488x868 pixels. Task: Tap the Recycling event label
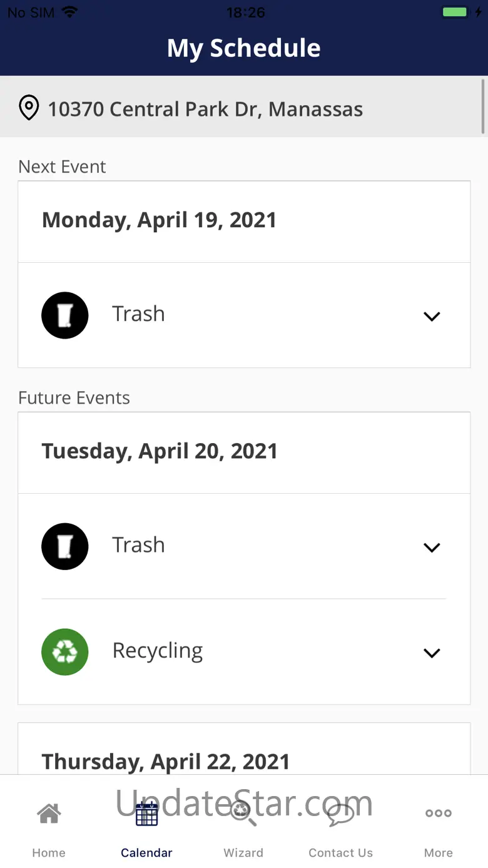click(x=158, y=651)
